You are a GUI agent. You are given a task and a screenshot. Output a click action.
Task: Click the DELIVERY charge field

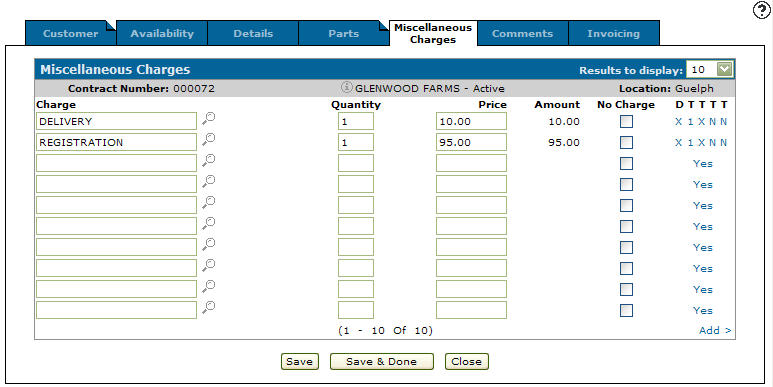(116, 121)
